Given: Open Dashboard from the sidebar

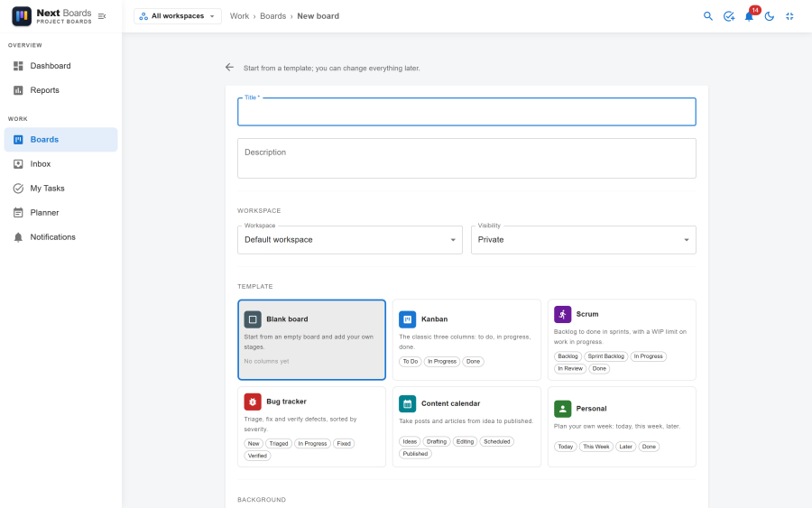Looking at the screenshot, I should tap(60, 66).
